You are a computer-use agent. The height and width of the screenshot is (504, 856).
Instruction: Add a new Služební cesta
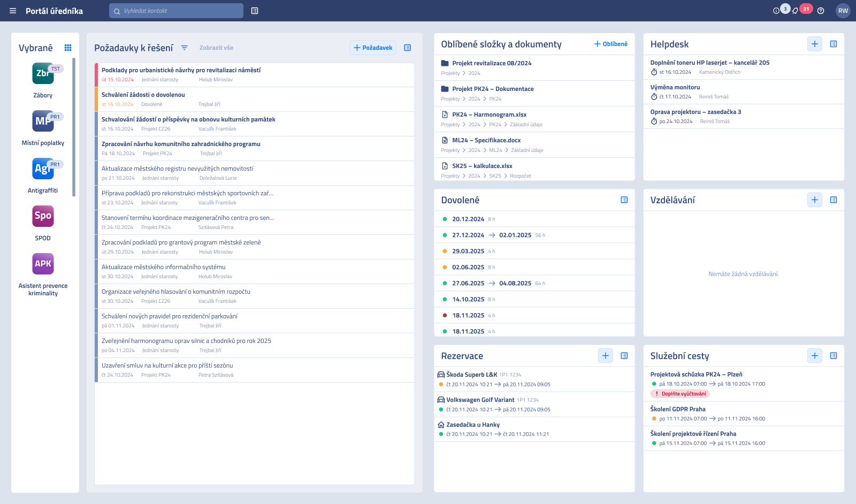[815, 356]
